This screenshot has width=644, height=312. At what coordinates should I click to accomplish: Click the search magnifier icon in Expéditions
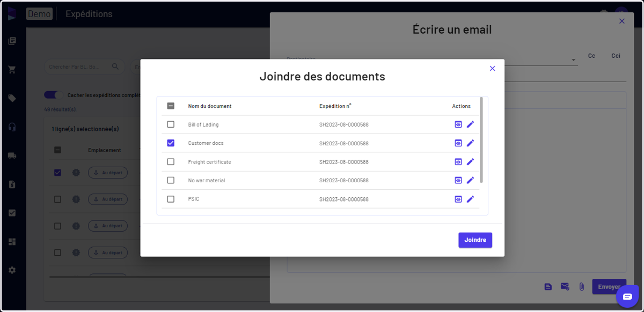tap(115, 66)
